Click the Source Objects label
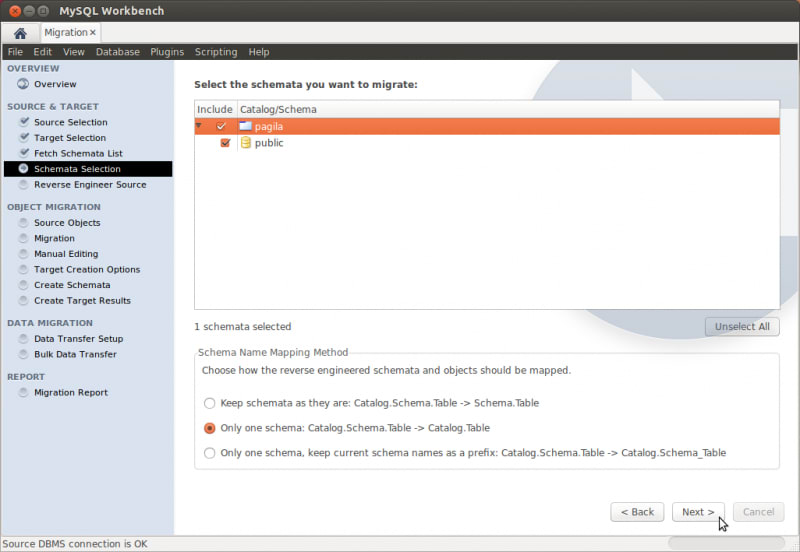The width and height of the screenshot is (800, 552). [67, 223]
